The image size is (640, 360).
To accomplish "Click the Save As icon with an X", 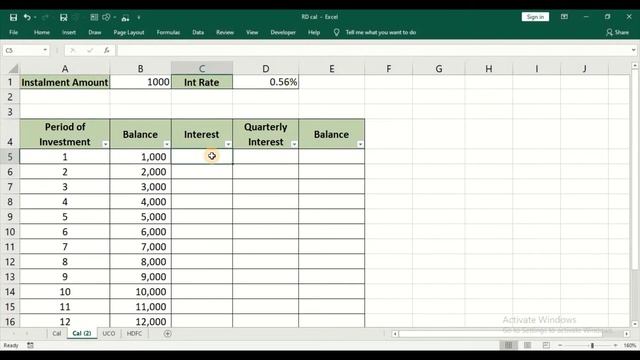I will pos(64,17).
